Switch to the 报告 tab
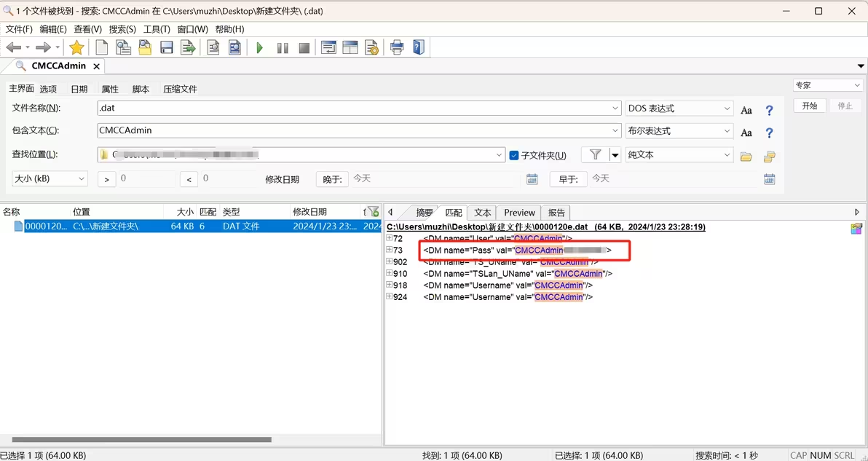Image resolution: width=868 pixels, height=461 pixels. pyautogui.click(x=556, y=213)
